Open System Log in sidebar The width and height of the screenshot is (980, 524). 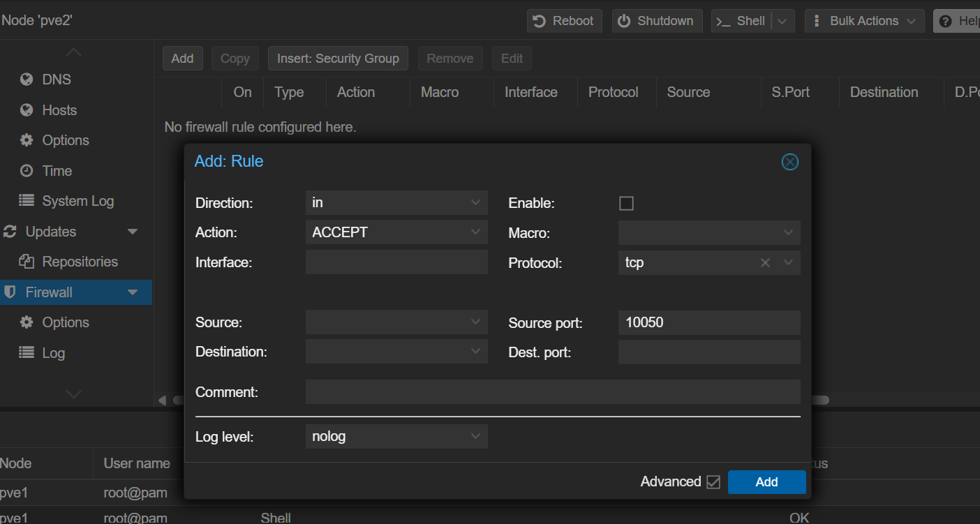pos(77,201)
